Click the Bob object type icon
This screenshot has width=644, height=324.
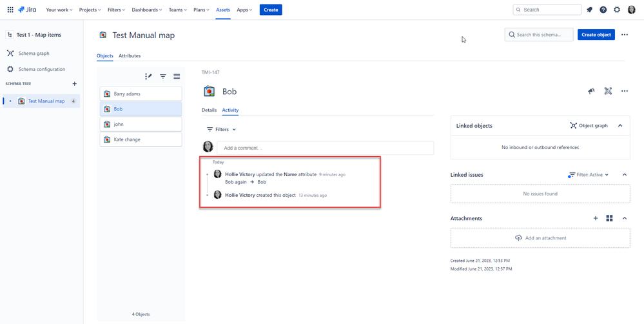[210, 91]
